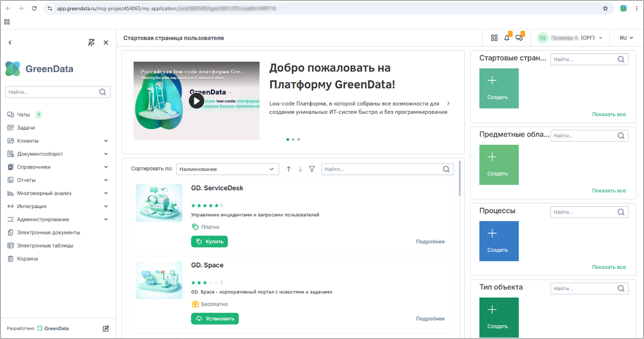Open the Чаты section
Viewport: 644px width, 339px height.
(23, 115)
